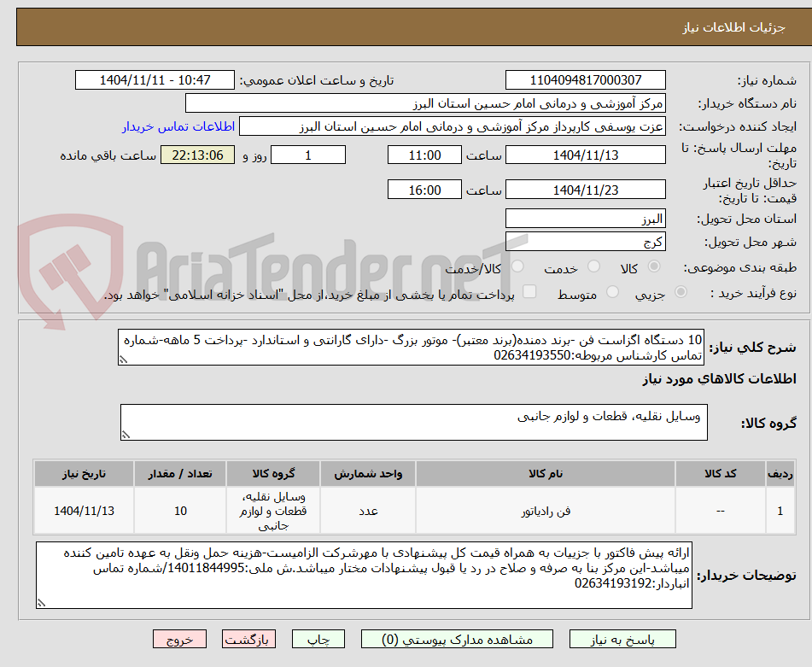This screenshot has height=667, width=812.
Task: Click the گروه کالا table column header
Action: (273, 474)
